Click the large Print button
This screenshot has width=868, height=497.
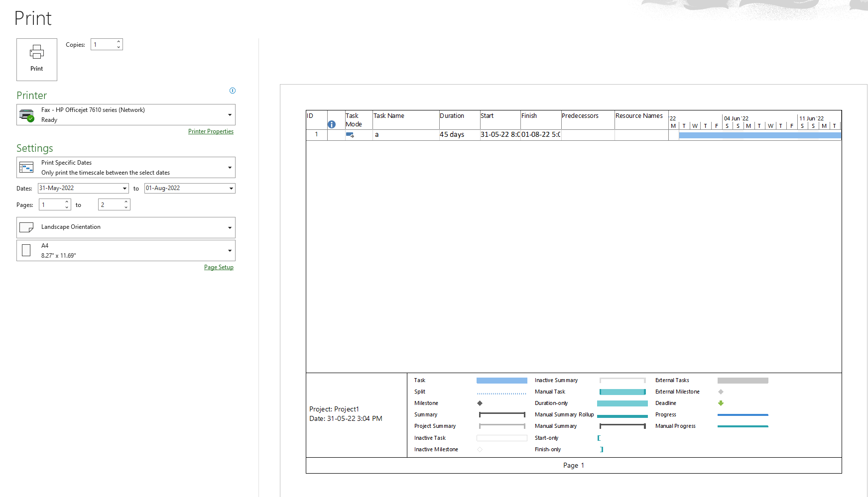click(x=37, y=60)
